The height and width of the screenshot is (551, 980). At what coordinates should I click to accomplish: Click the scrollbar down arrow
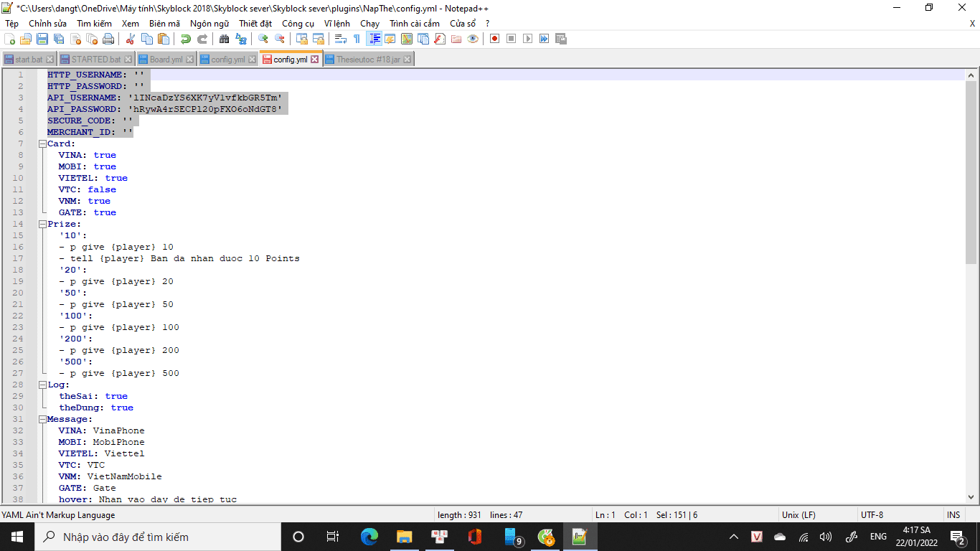(x=971, y=496)
